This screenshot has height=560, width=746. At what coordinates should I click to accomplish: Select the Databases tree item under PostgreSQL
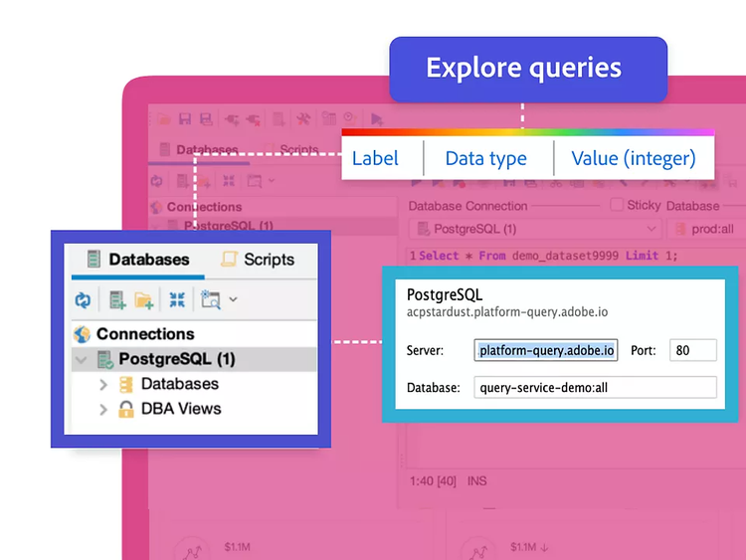coord(180,384)
